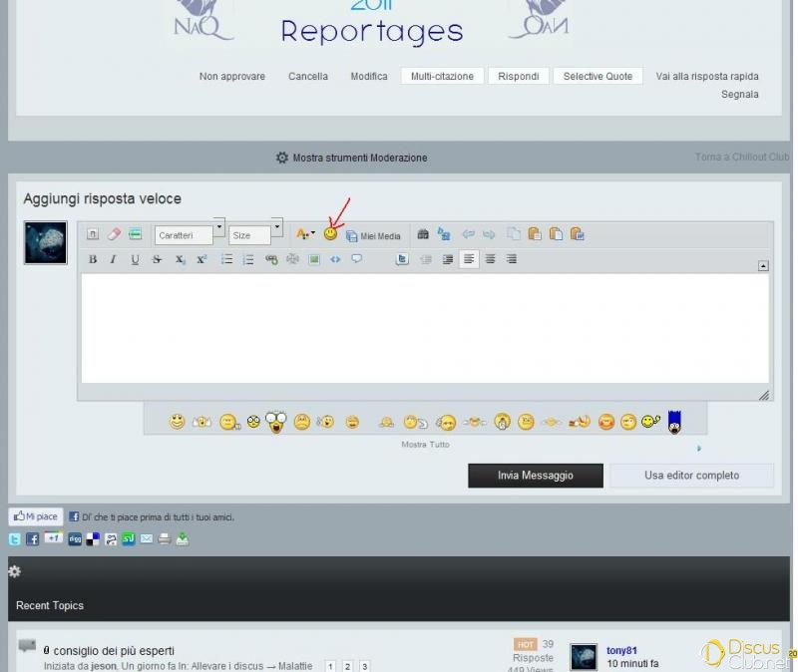The image size is (798, 672).
Task: Click the Rispondi button
Action: click(519, 77)
